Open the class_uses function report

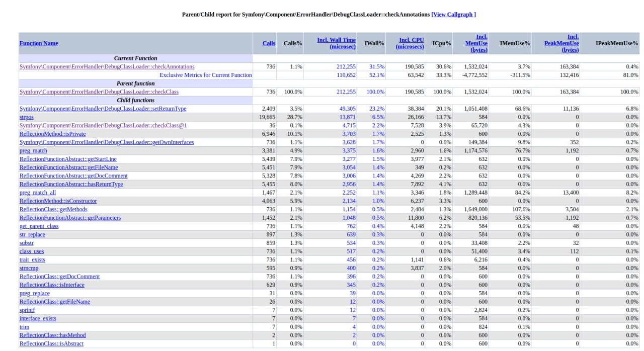[x=32, y=251]
